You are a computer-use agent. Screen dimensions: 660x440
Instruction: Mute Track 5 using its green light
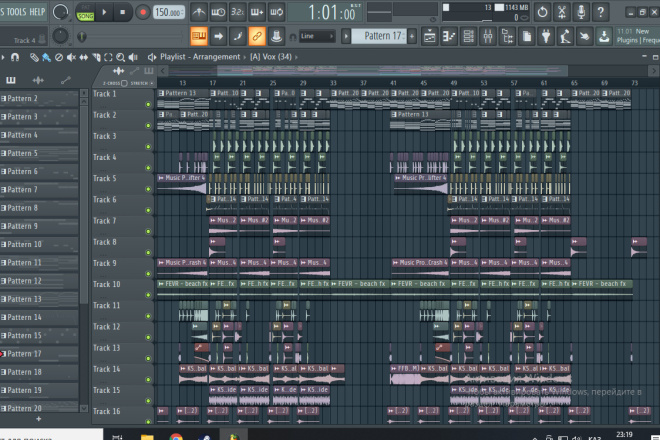[148, 189]
